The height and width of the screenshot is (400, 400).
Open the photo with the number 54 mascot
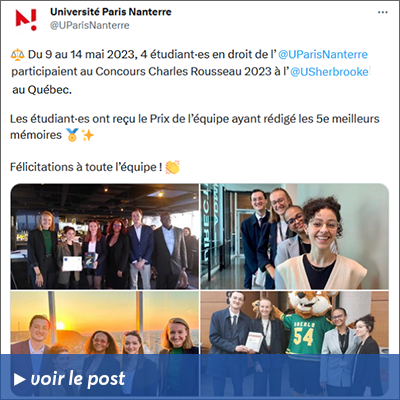(x=295, y=343)
